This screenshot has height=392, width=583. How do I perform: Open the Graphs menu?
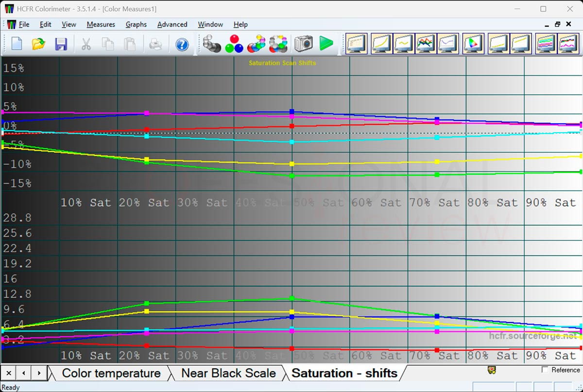point(136,24)
